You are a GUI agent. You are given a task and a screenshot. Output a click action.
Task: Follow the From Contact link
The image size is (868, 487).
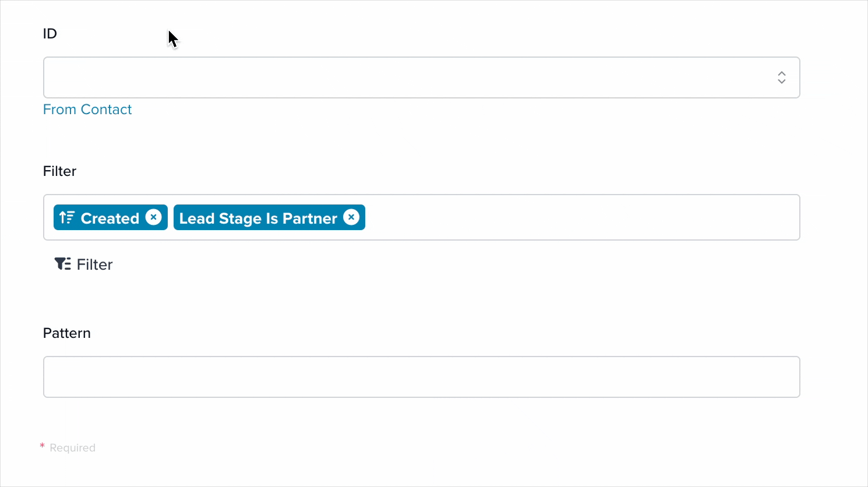click(87, 110)
